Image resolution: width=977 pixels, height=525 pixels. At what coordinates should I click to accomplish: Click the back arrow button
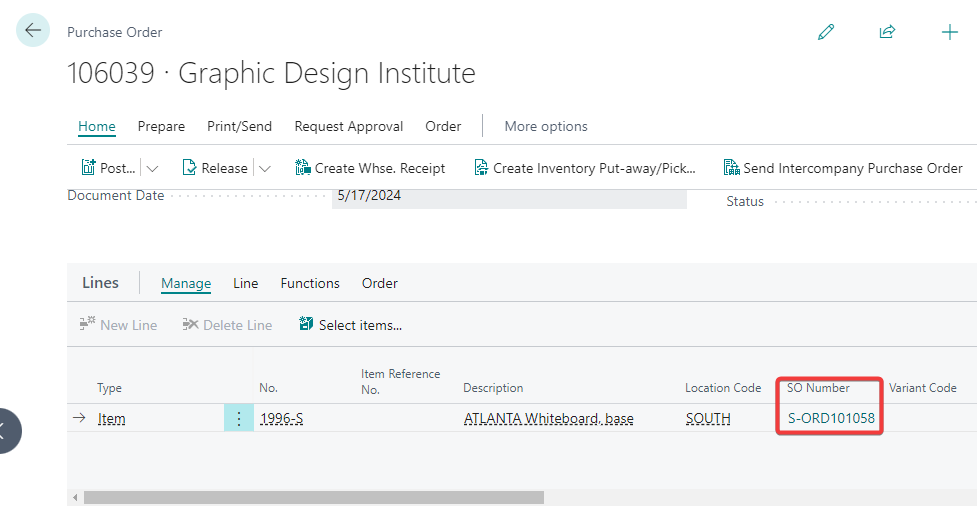click(x=33, y=31)
